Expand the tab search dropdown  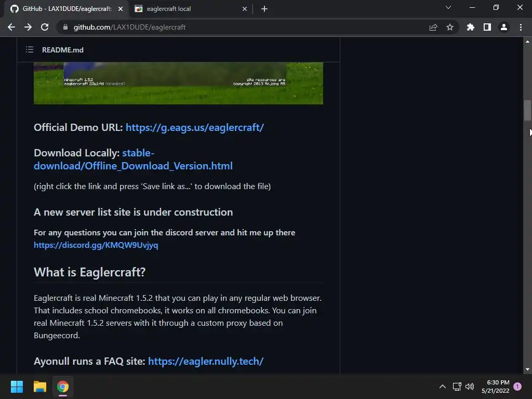(x=448, y=7)
